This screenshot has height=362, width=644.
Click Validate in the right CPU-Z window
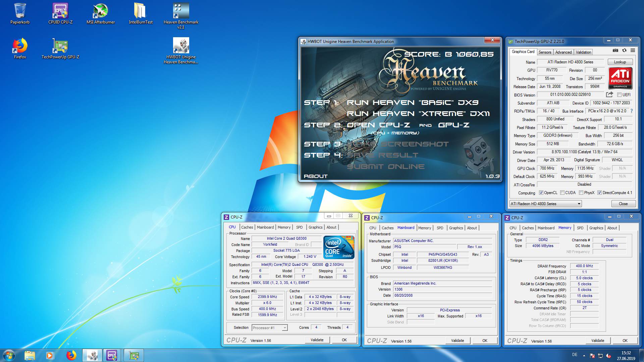(598, 341)
